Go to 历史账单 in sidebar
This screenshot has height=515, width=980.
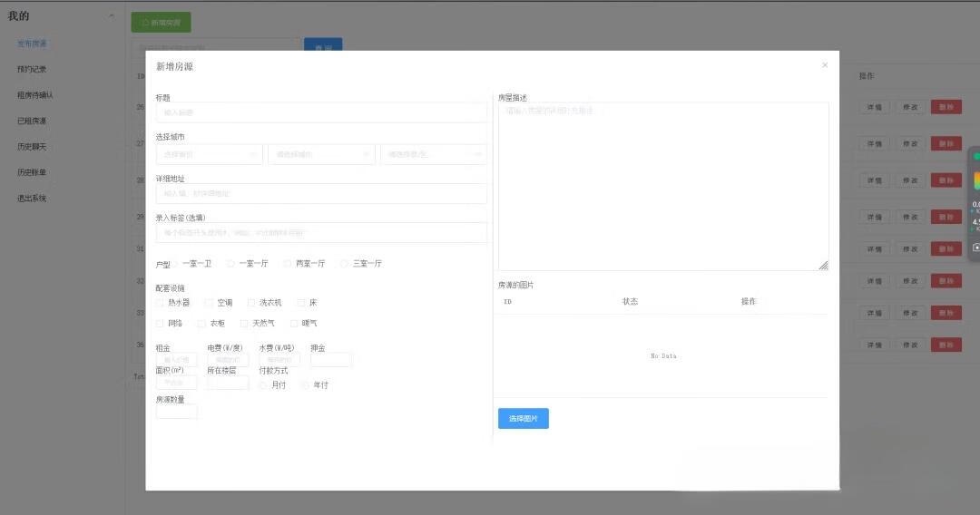[x=32, y=172]
